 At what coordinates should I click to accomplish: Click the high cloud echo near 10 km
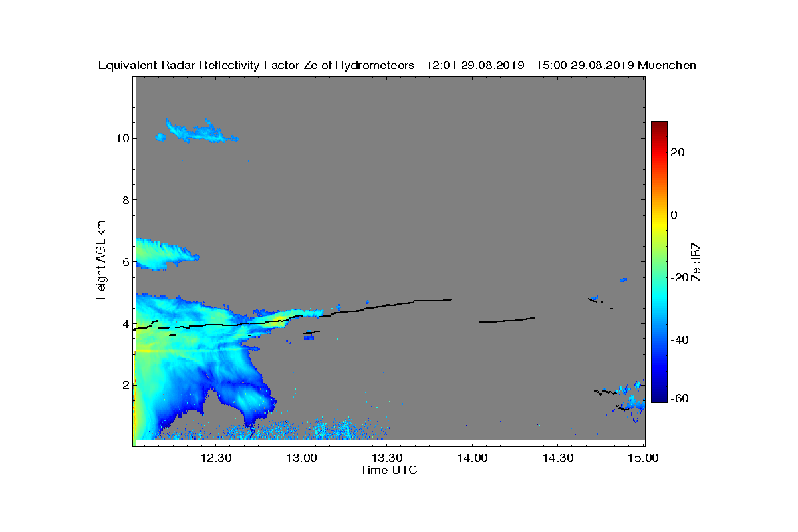click(198, 132)
